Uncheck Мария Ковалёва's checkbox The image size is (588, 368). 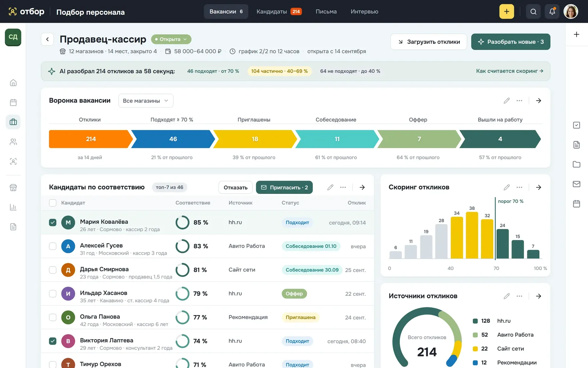point(53,222)
